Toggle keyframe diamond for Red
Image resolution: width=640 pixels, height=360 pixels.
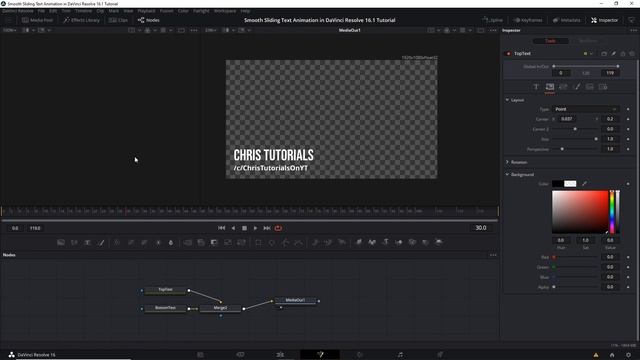628,257
